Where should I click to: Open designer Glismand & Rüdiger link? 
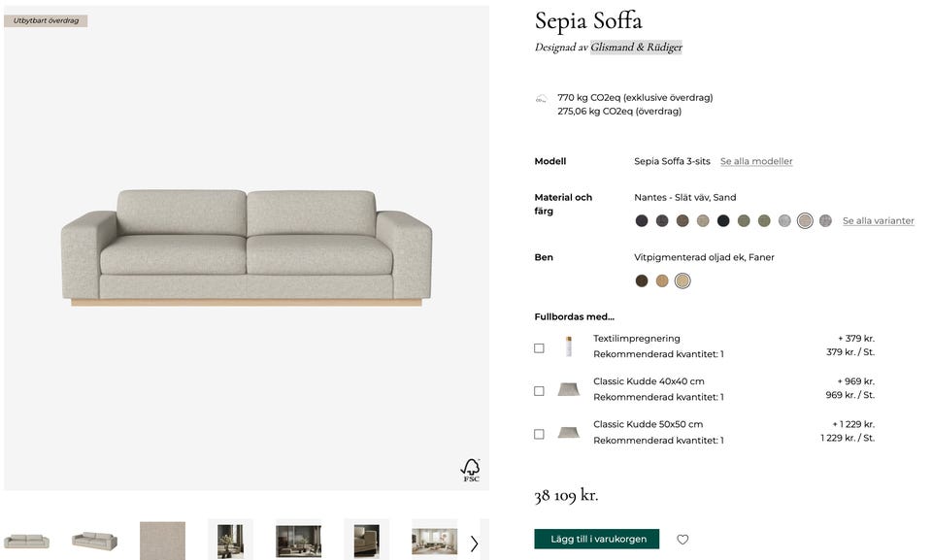(636, 47)
